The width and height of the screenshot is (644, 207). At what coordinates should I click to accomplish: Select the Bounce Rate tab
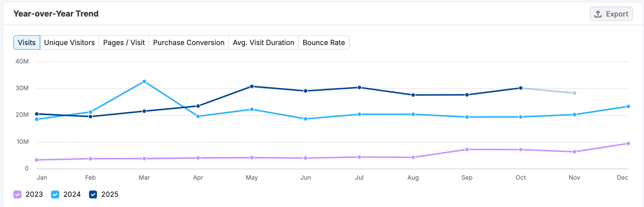click(x=324, y=43)
